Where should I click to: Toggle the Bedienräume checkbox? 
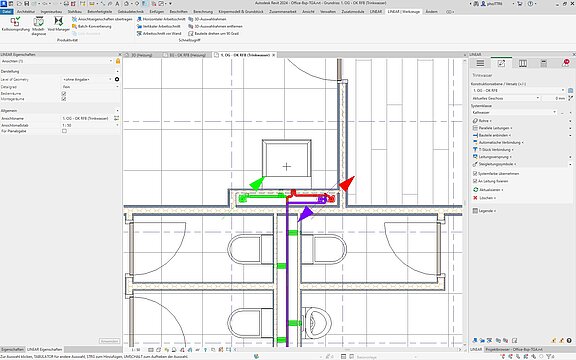pos(64,94)
